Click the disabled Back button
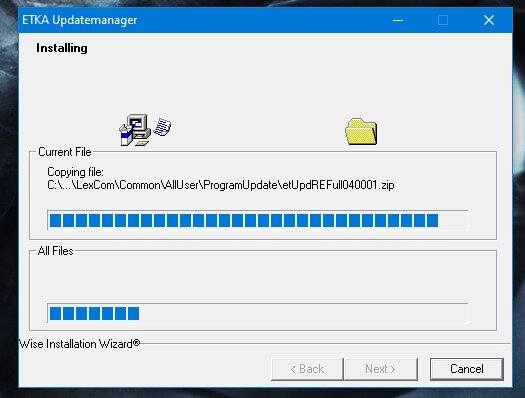 point(307,369)
